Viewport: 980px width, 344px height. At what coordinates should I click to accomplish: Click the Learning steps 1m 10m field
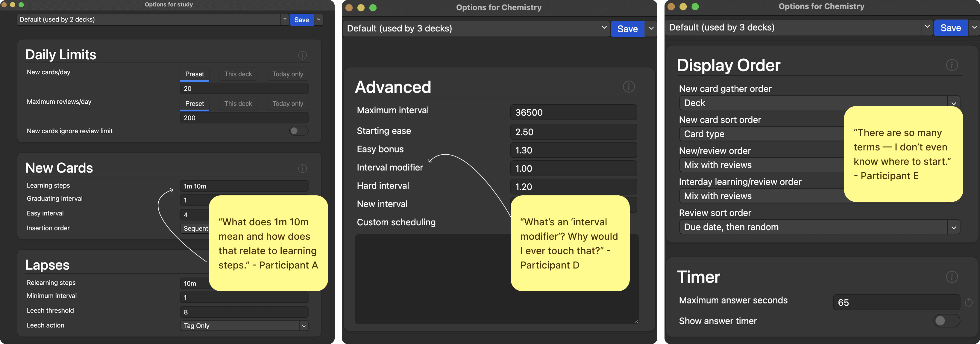(244, 186)
